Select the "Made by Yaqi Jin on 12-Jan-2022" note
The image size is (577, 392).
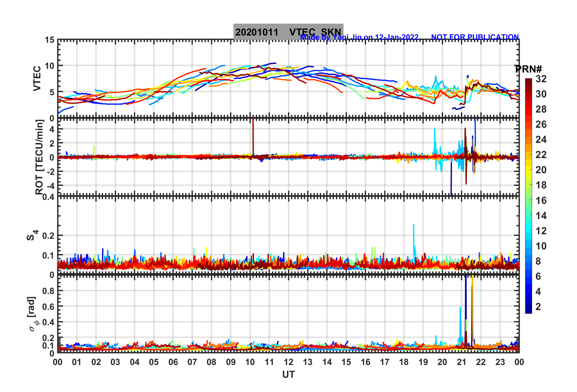tap(359, 37)
